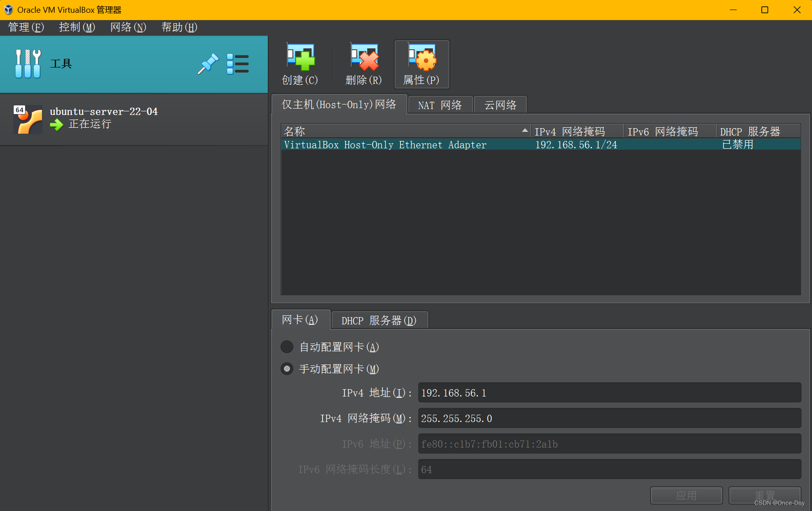The image size is (812, 511).
Task: Close the VirtualBox Manager window
Action: point(797,10)
